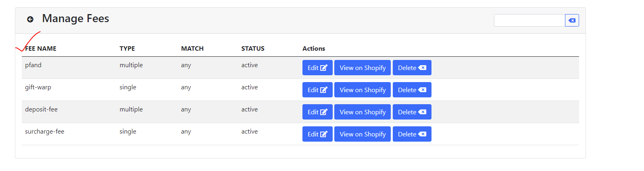View pfand fee on Shopify

point(363,68)
